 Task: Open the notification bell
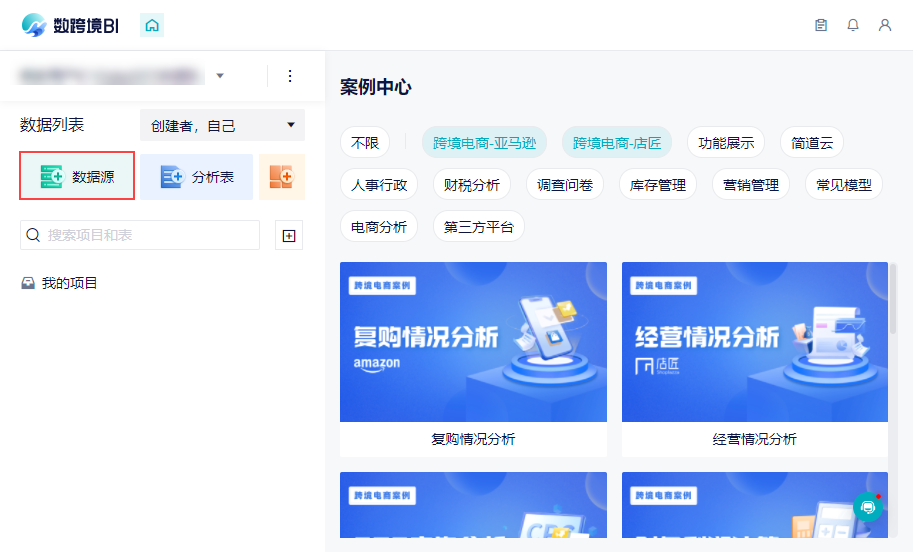tap(853, 25)
